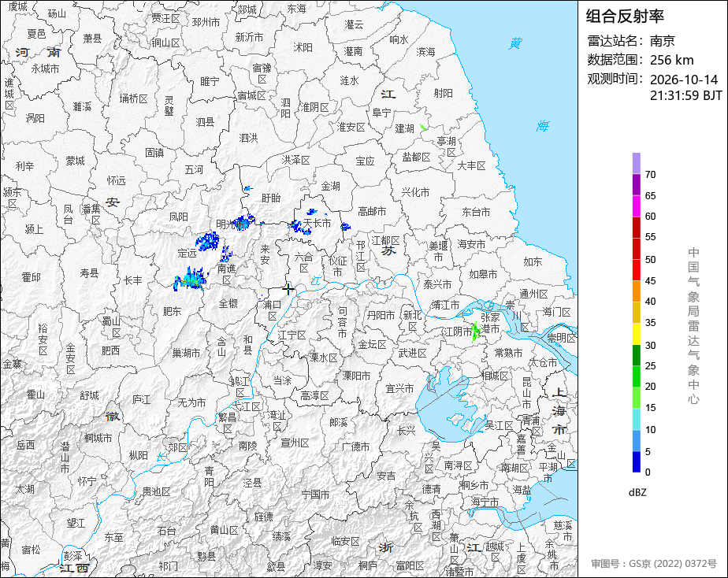Select the 泗洪 county label

click(x=248, y=138)
